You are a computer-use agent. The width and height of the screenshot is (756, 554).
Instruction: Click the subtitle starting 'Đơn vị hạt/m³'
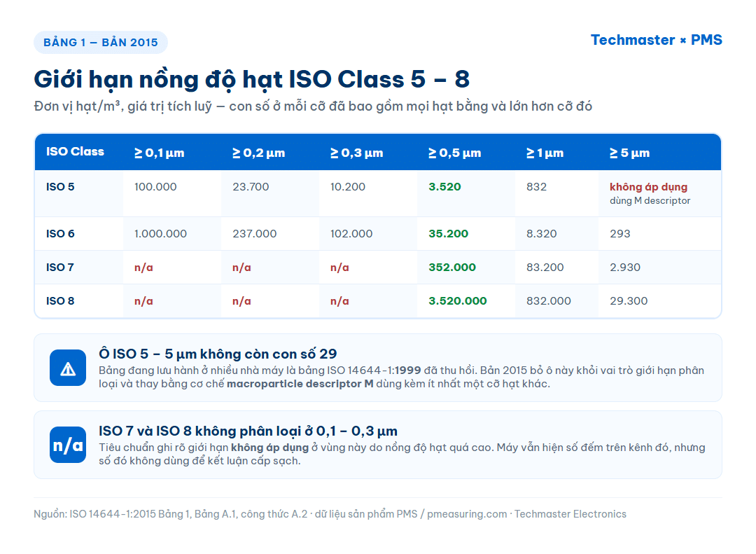click(x=313, y=106)
